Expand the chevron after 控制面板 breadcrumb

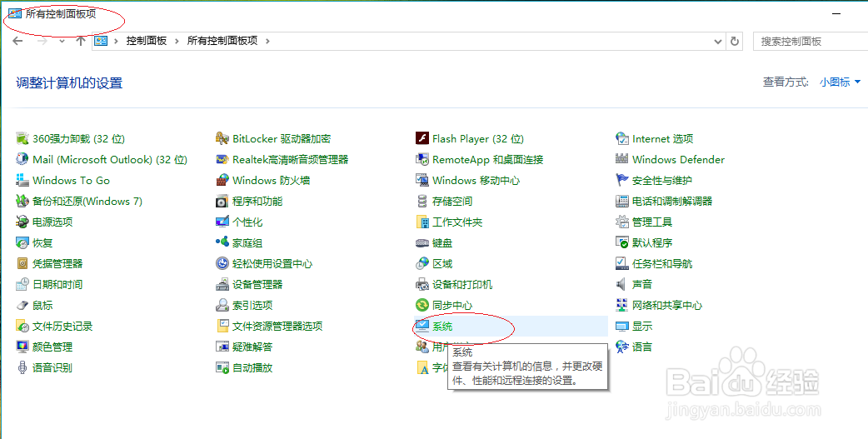[x=177, y=41]
